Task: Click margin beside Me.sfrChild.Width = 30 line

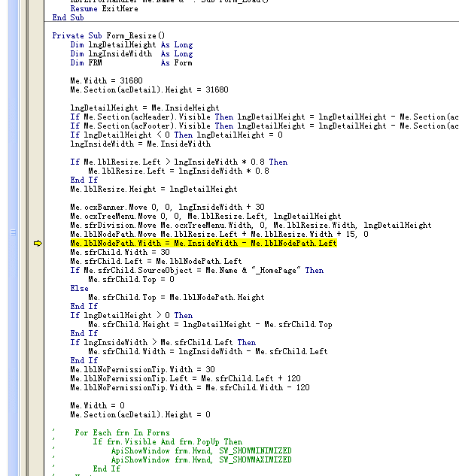Action: (38, 253)
